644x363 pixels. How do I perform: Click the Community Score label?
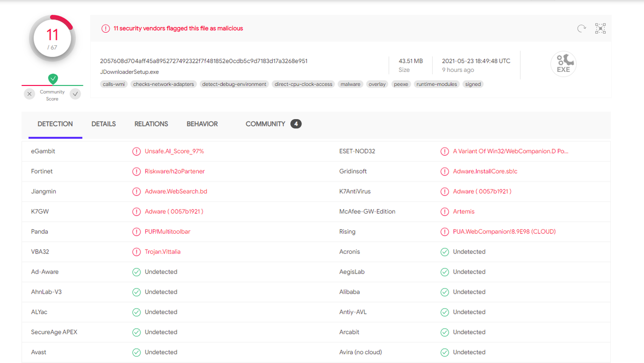(52, 96)
